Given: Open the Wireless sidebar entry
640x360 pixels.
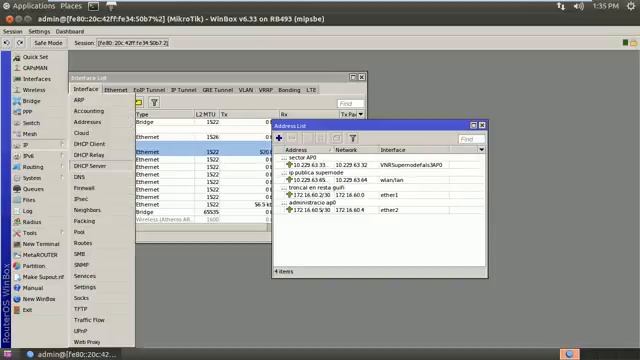Looking at the screenshot, I should pyautogui.click(x=34, y=90).
